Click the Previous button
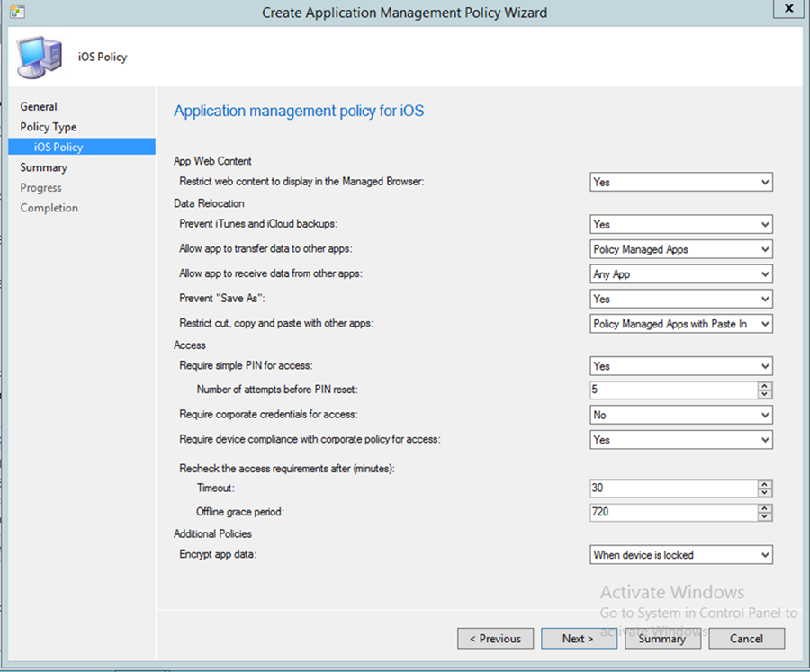Screen dimensions: 810x672 [495, 639]
